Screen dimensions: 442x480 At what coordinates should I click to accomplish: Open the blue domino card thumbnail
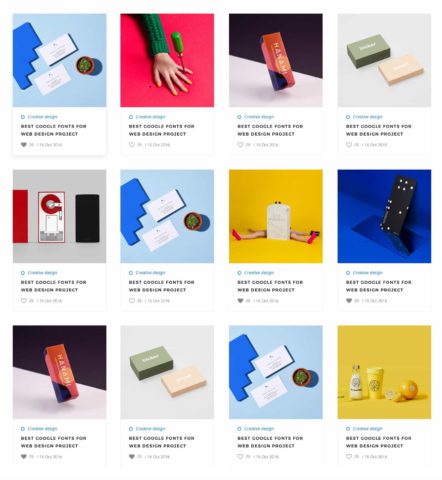coord(384,216)
